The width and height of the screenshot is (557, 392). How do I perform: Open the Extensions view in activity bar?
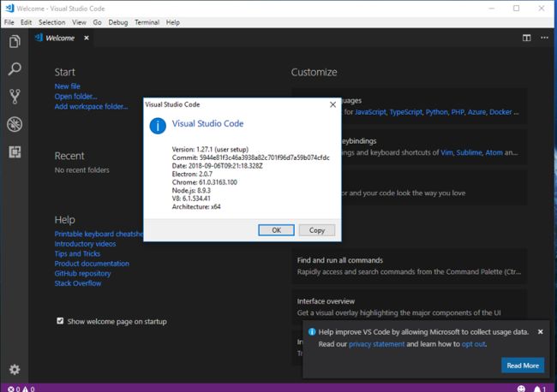click(x=15, y=151)
